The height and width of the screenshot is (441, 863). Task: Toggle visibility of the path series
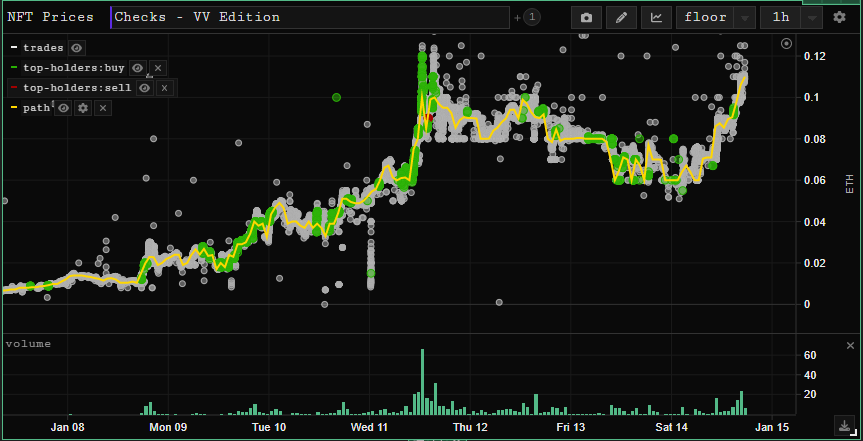click(63, 108)
